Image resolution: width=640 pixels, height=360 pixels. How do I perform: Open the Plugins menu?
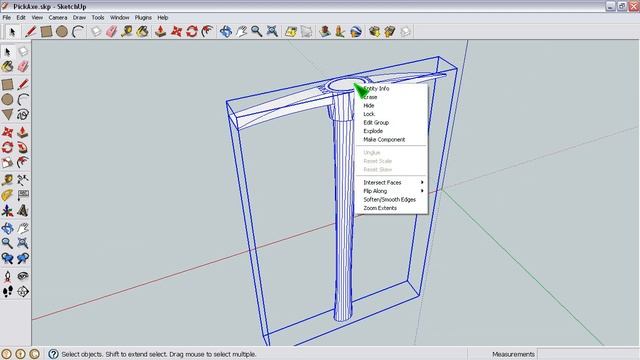coord(143,18)
